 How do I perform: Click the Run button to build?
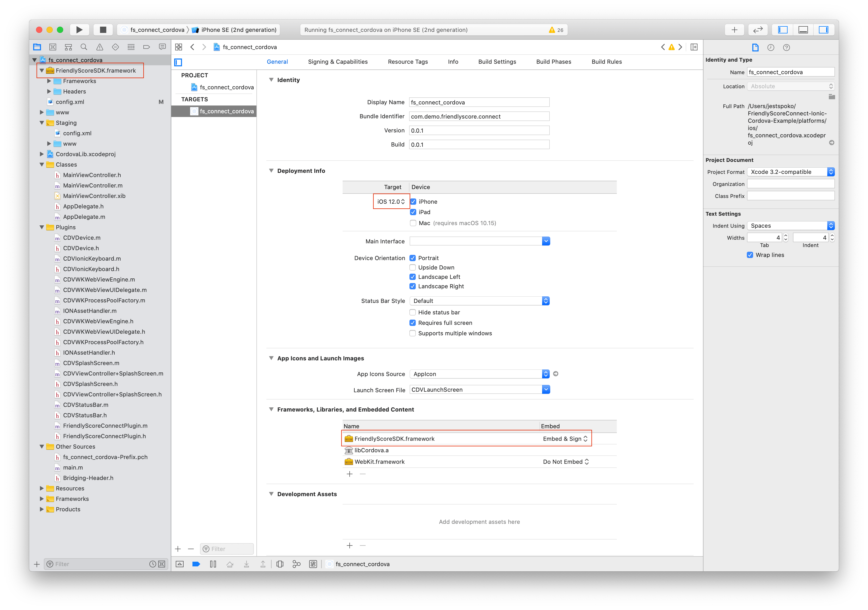[x=79, y=30]
